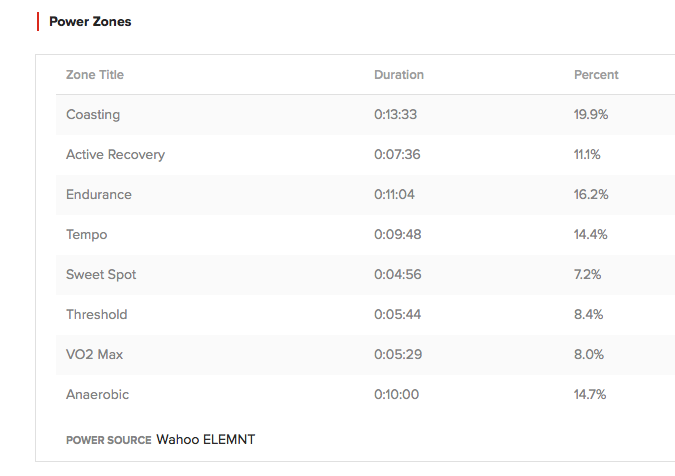Click the Anaerobic duration 0:10:00
This screenshot has width=675, height=476.
tap(395, 395)
